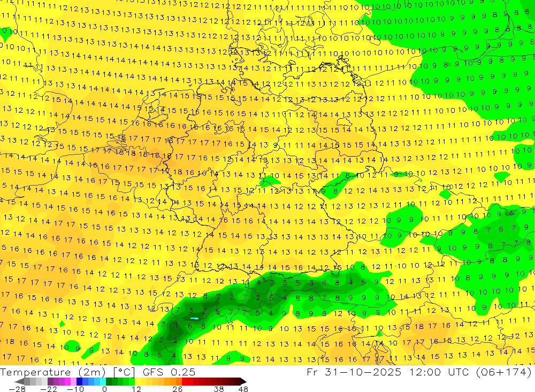This screenshot has width=535, height=392.
Task: Click the cyan swatch left of dark green
Action: [103, 382]
